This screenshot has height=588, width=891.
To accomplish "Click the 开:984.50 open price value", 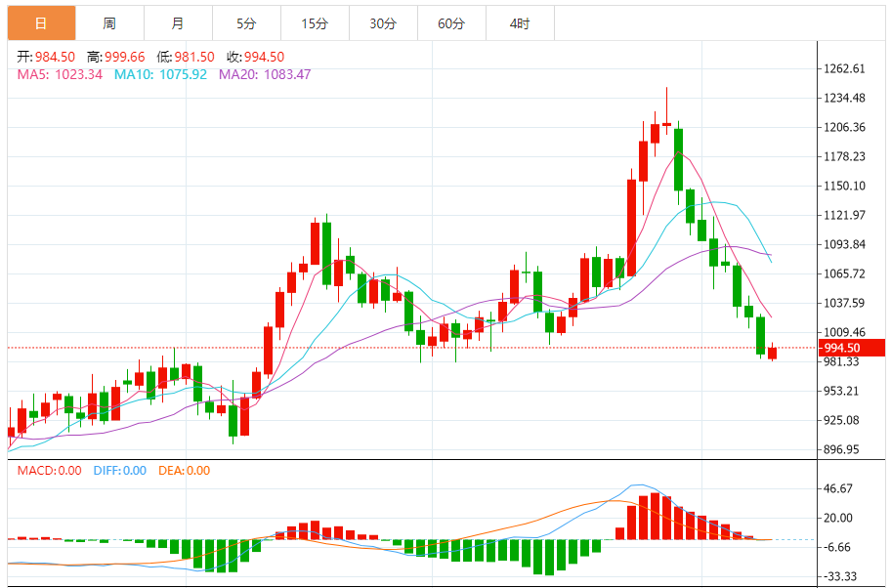I will click(x=46, y=57).
